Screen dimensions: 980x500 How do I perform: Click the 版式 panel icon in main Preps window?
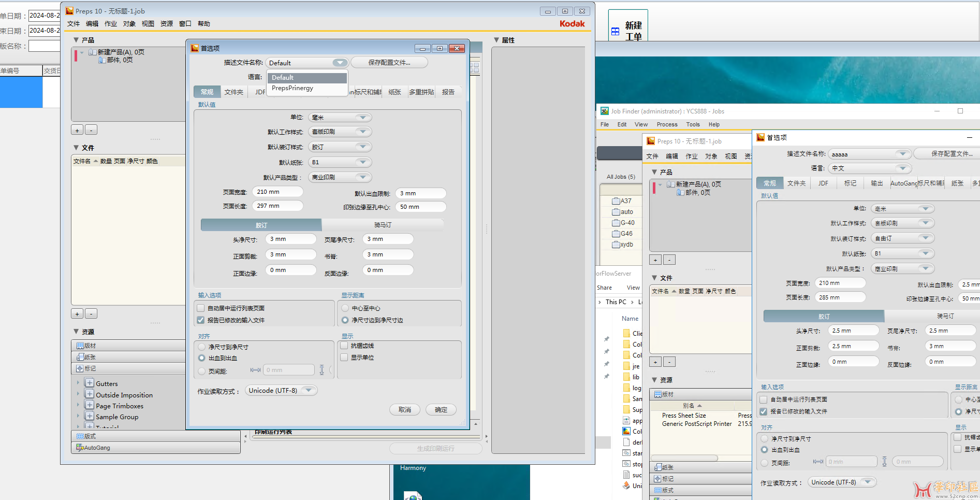(80, 436)
